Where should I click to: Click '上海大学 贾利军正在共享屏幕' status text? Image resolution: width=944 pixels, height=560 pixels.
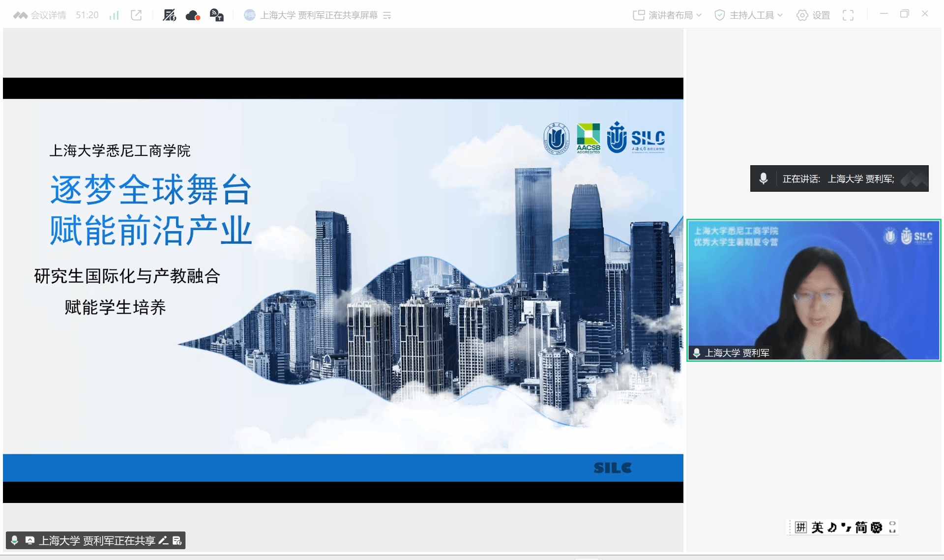(x=319, y=15)
